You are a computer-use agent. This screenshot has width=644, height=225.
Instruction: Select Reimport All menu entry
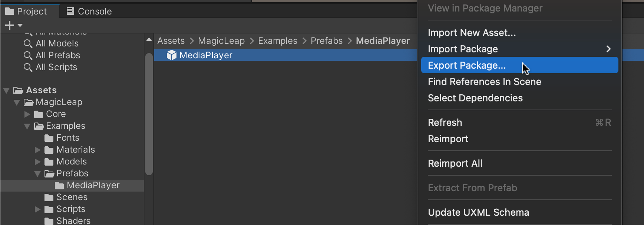pyautogui.click(x=455, y=163)
